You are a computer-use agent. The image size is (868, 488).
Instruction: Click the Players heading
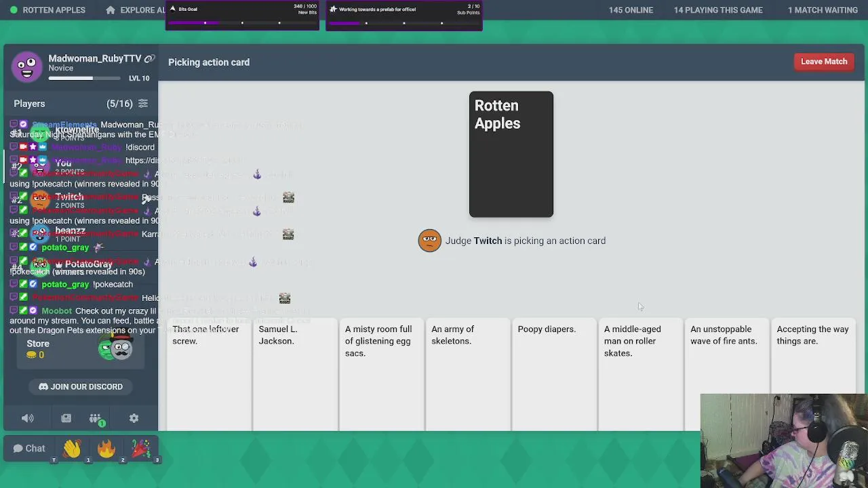(29, 104)
